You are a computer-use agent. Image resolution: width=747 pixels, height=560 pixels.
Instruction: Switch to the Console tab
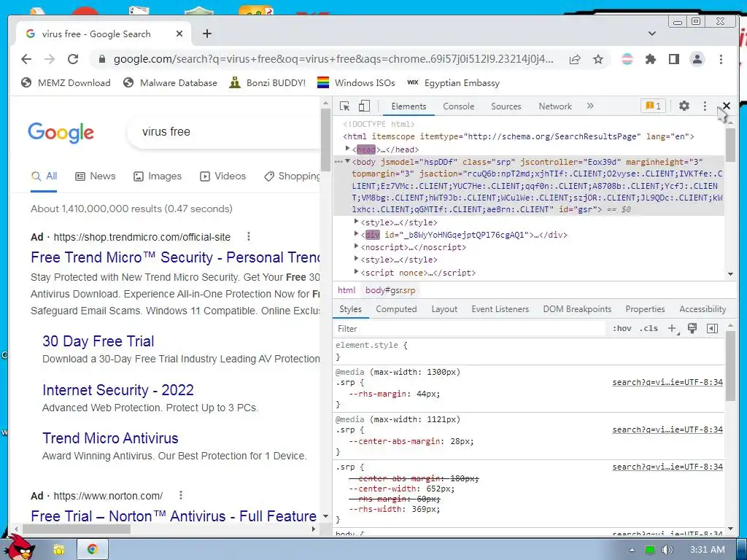click(x=458, y=106)
